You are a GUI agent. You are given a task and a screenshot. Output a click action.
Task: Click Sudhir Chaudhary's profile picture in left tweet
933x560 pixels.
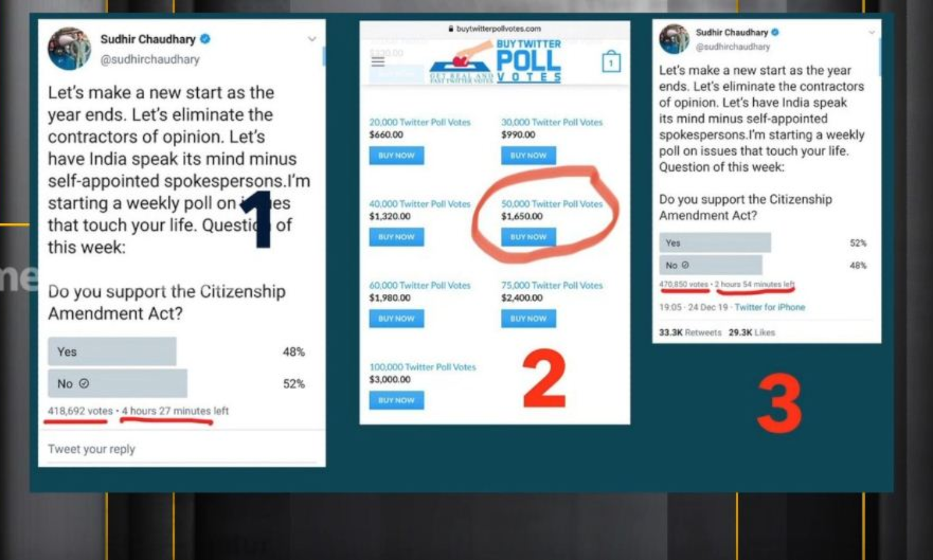69,48
